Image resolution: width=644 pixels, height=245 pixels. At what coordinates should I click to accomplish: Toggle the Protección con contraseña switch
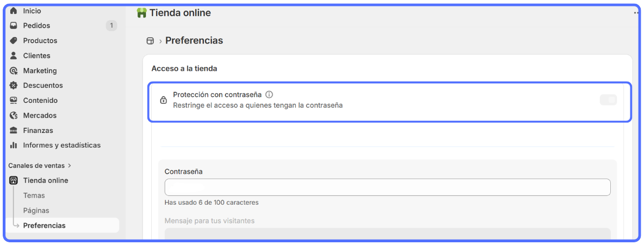(608, 100)
